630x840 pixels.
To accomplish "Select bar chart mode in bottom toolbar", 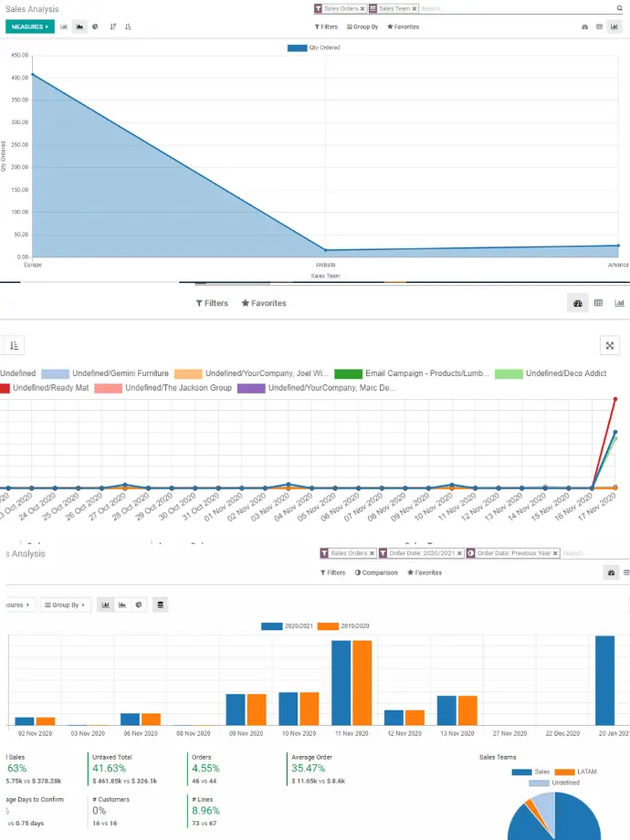I will point(106,604).
